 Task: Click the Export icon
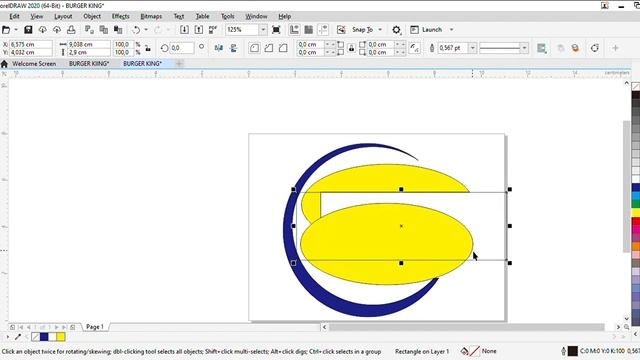pyautogui.click(x=198, y=30)
